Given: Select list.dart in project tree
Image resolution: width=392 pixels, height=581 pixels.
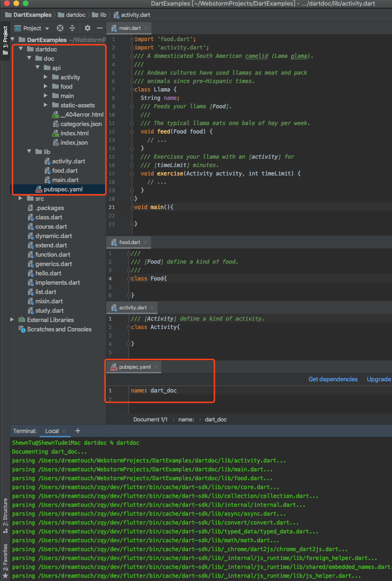Looking at the screenshot, I should (x=41, y=292).
